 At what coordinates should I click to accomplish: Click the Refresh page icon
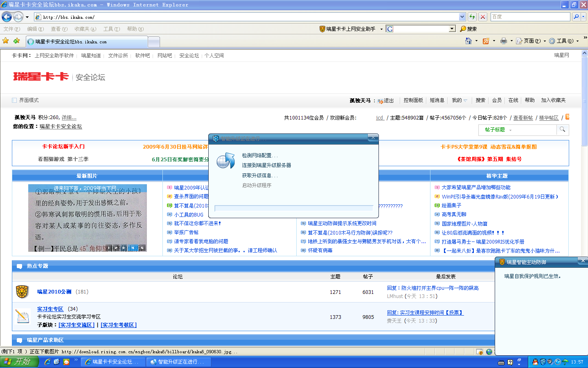(x=472, y=17)
